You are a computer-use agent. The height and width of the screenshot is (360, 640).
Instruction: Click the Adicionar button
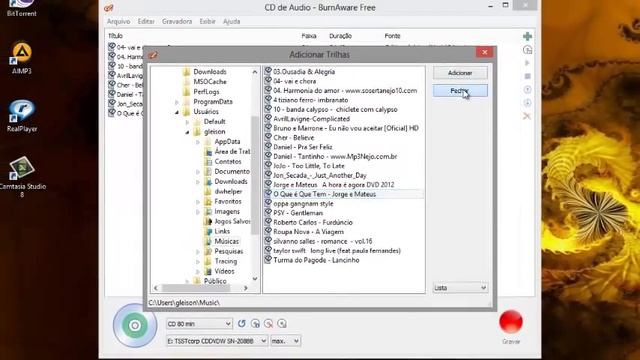[460, 73]
